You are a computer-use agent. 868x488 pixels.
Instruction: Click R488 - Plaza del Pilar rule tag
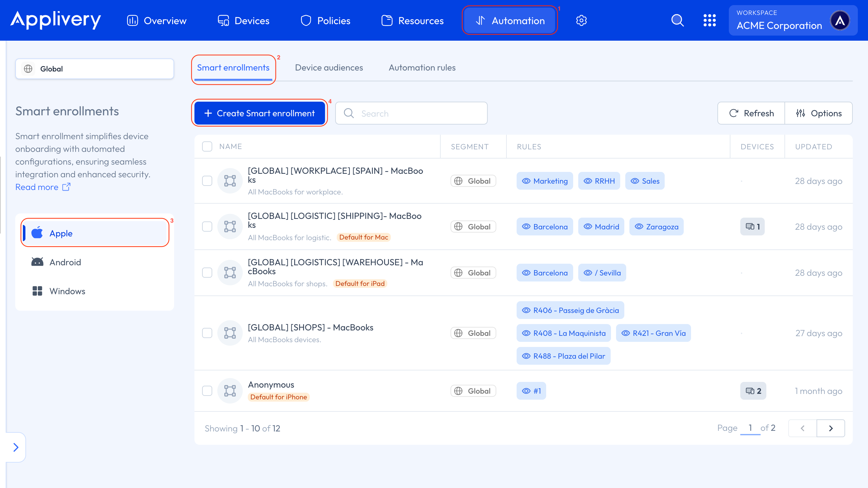[x=563, y=356]
